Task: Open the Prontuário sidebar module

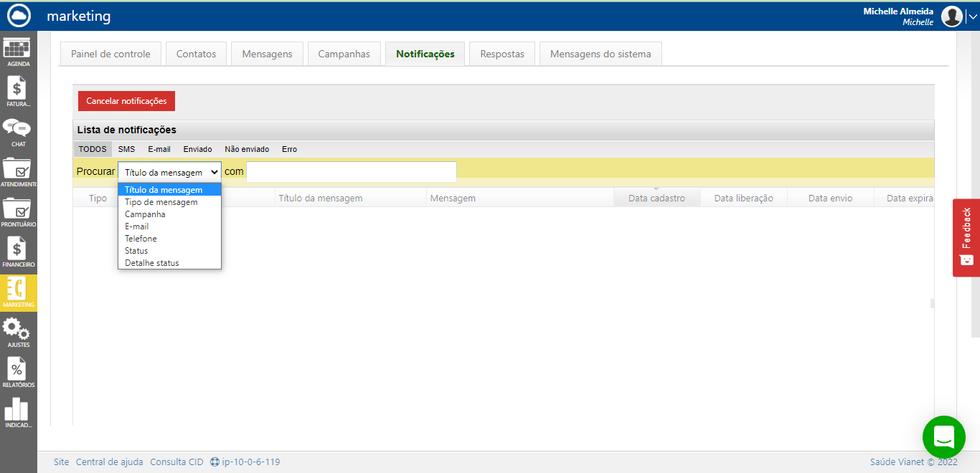Action: [18, 212]
